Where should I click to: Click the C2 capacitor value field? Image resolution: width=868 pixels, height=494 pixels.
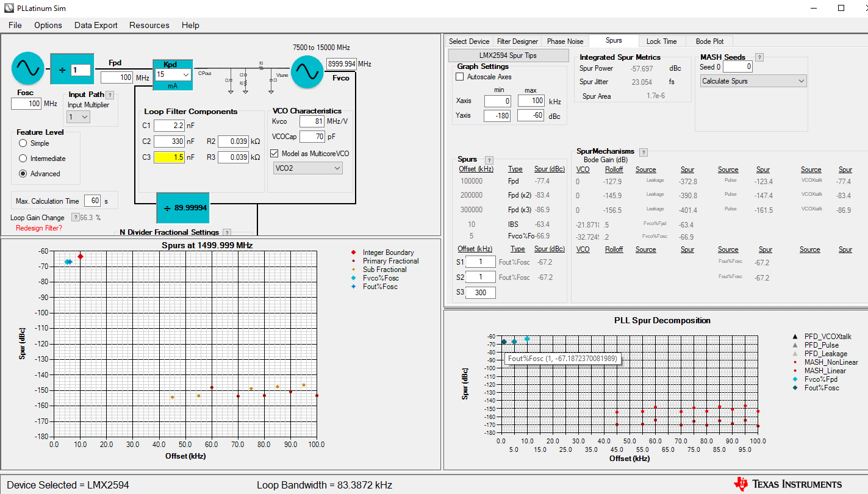click(x=169, y=141)
